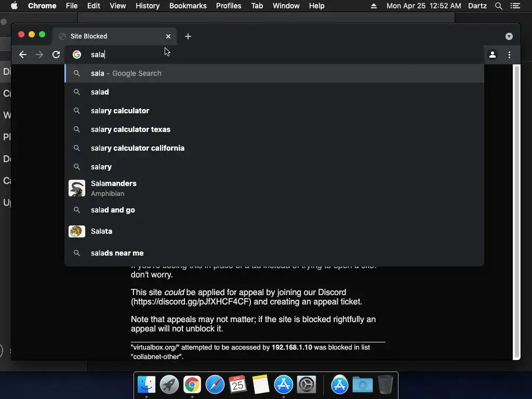The image size is (532, 399).
Task: Open the Bookmarks menu
Action: point(188,6)
